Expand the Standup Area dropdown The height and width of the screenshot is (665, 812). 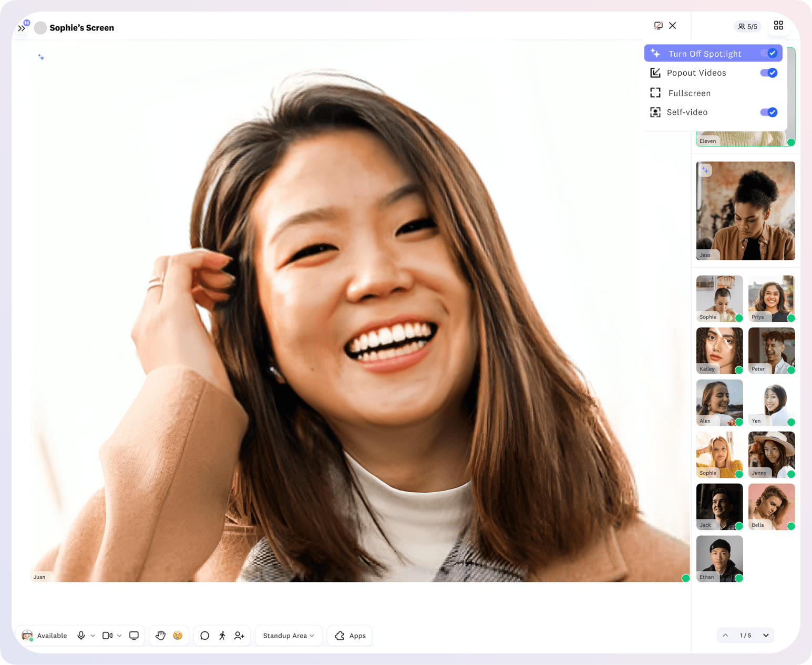(x=289, y=636)
